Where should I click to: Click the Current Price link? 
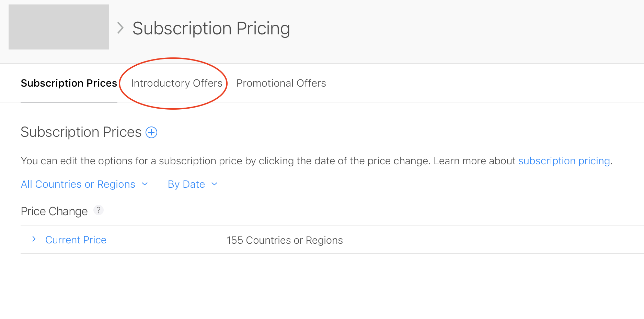(76, 240)
